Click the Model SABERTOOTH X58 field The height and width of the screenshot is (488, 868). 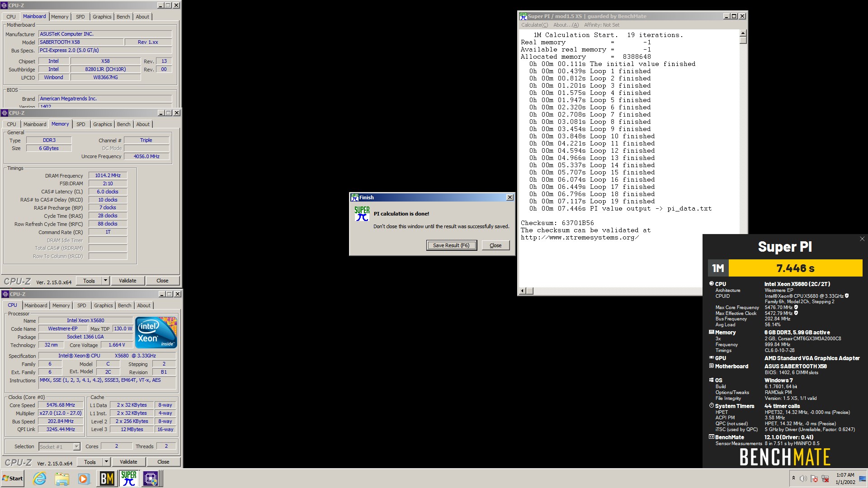tap(81, 42)
